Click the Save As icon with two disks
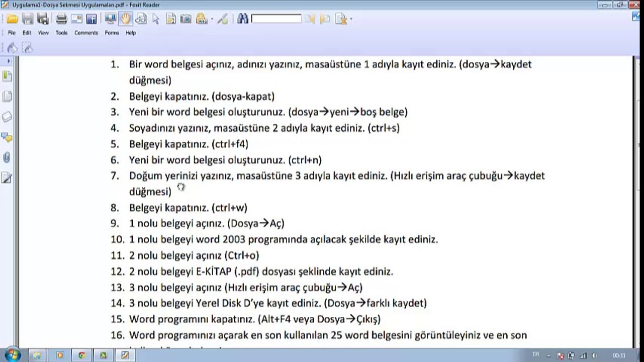This screenshot has height=362, width=644. click(43, 19)
